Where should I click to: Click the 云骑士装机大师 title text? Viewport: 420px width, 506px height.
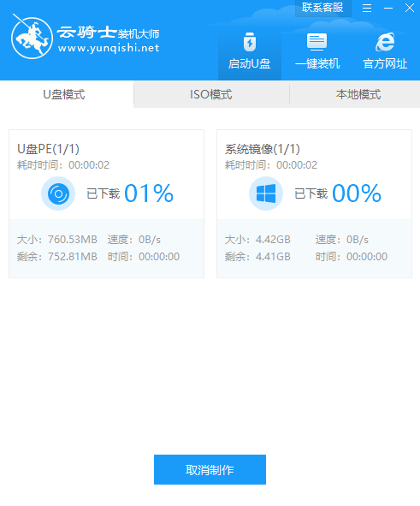click(x=109, y=33)
